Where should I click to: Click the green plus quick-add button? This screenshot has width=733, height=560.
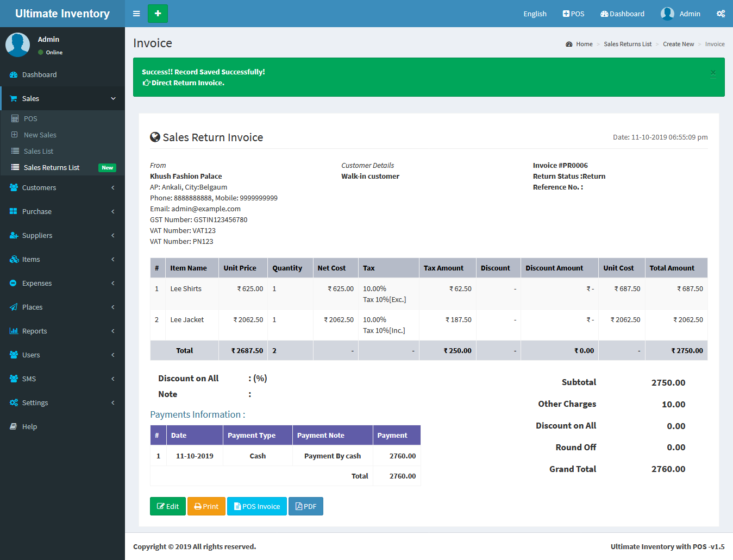click(x=158, y=14)
